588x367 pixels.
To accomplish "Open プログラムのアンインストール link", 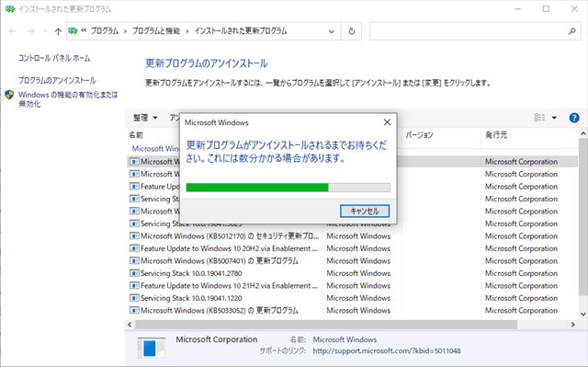I will click(x=57, y=80).
